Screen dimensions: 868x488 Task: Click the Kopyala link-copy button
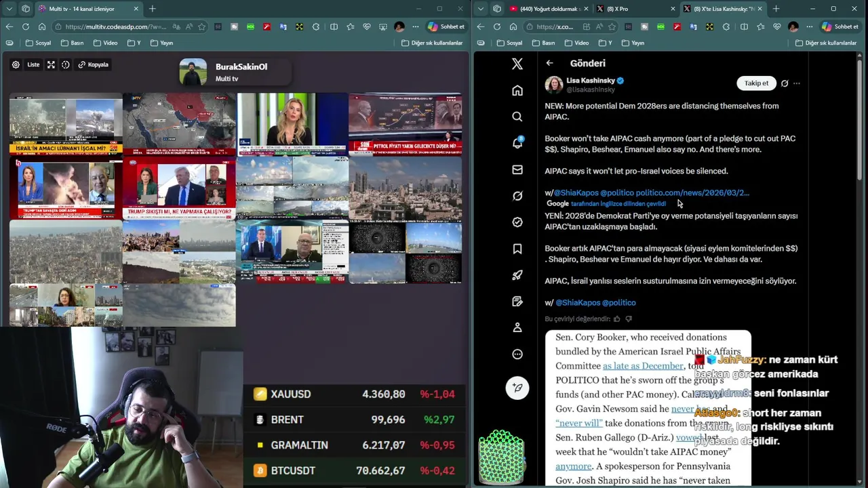coord(94,65)
